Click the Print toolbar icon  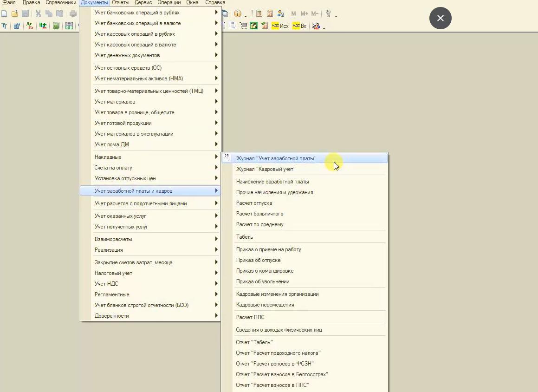click(73, 14)
